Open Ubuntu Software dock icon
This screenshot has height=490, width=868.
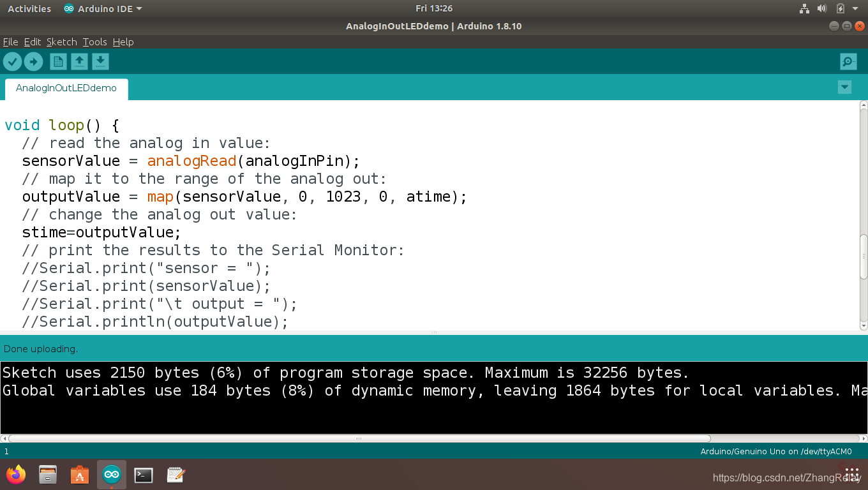pyautogui.click(x=80, y=475)
